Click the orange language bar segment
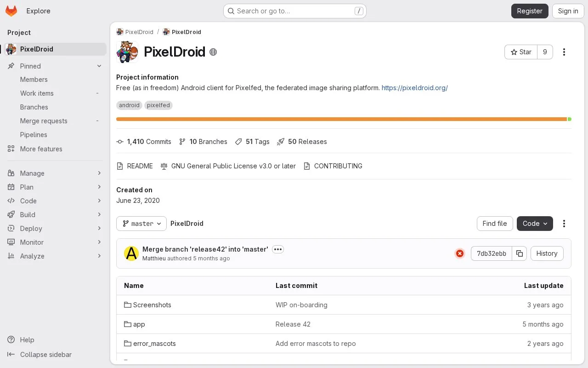The width and height of the screenshot is (588, 368). 342,119
